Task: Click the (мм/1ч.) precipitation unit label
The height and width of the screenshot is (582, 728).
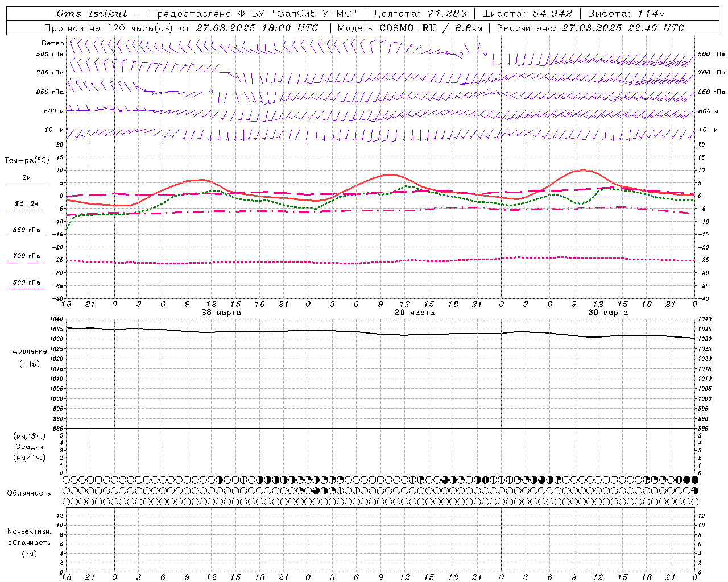Action: (30, 458)
